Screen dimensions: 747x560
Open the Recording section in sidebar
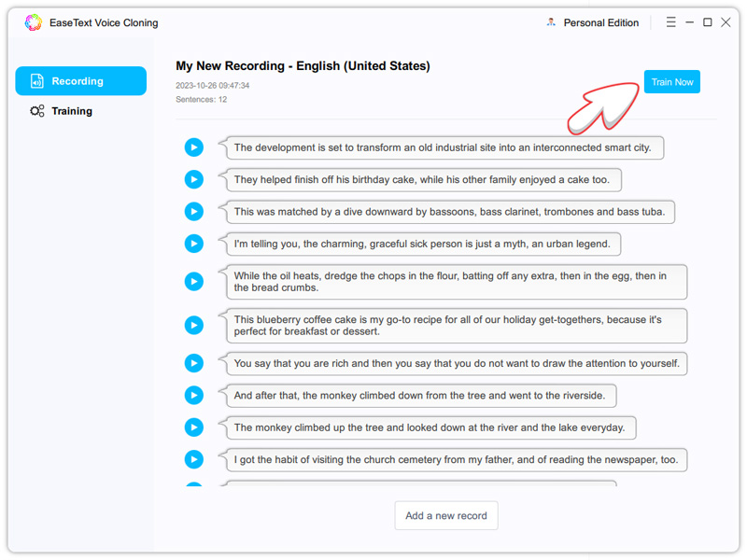(81, 81)
